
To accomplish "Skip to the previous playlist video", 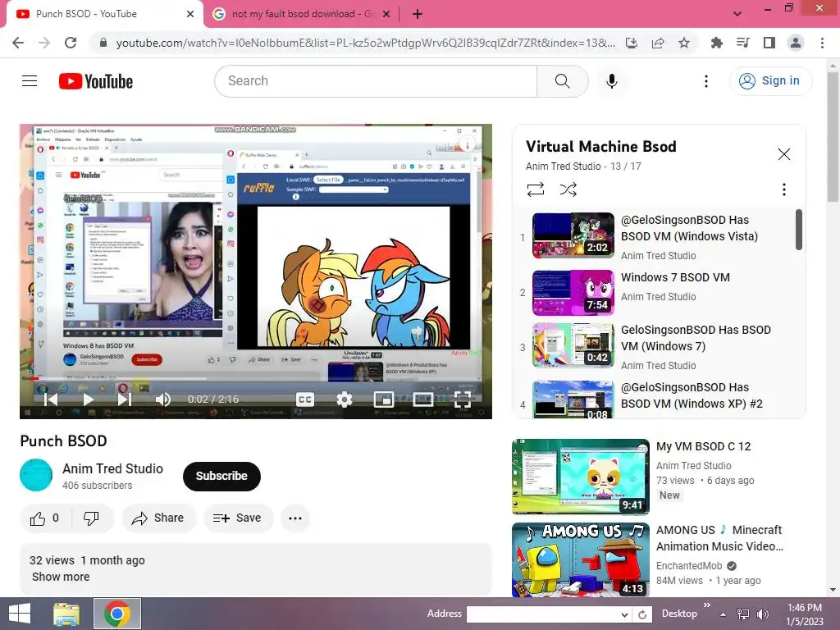I will tap(51, 399).
